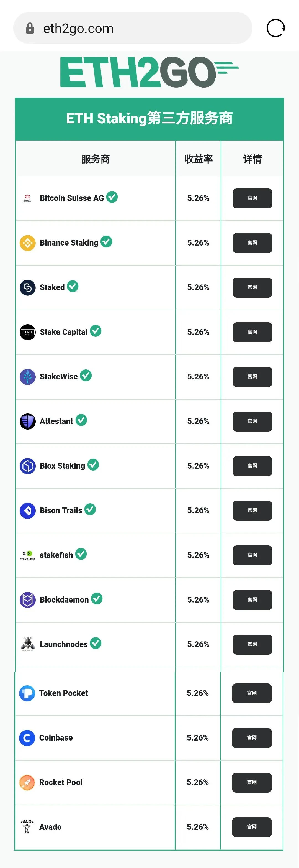
Task: Select the Rocket Pool rocket logo
Action: coord(28,782)
